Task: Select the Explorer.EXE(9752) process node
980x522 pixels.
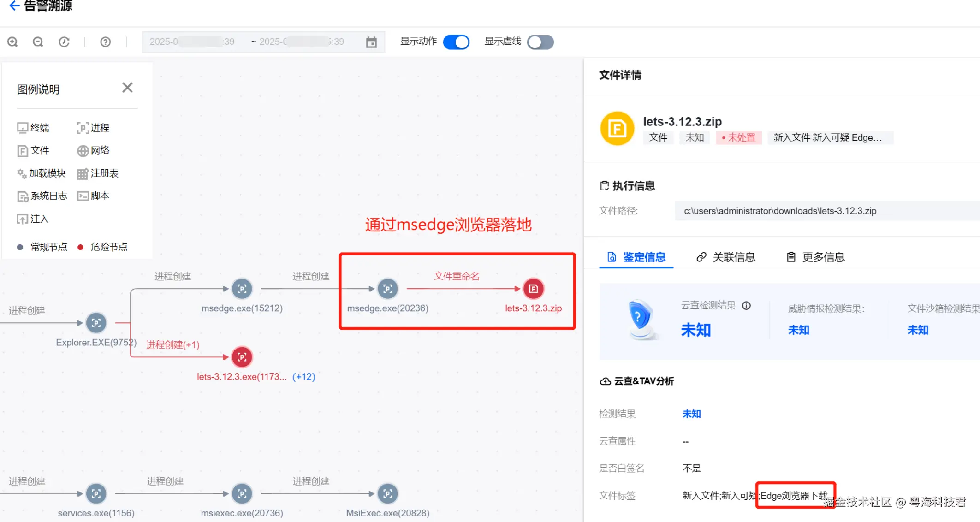Action: [x=96, y=323]
